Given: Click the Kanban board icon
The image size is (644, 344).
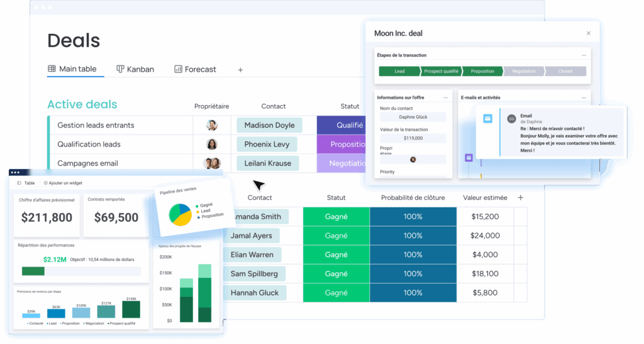Looking at the screenshot, I should coord(120,69).
